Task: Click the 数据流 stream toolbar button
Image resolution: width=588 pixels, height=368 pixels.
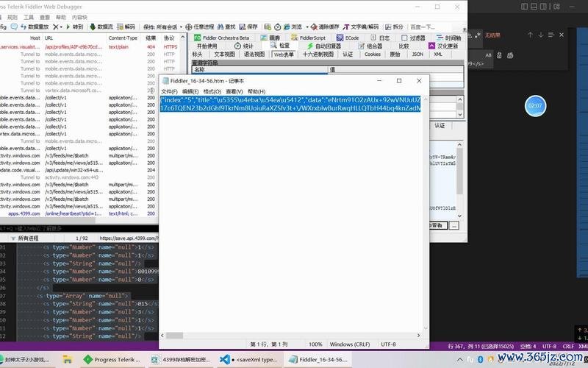Action: (x=101, y=26)
